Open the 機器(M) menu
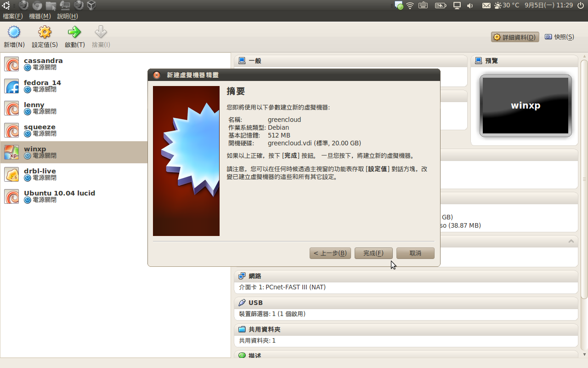Viewport: 588px width, 368px height. coord(40,16)
